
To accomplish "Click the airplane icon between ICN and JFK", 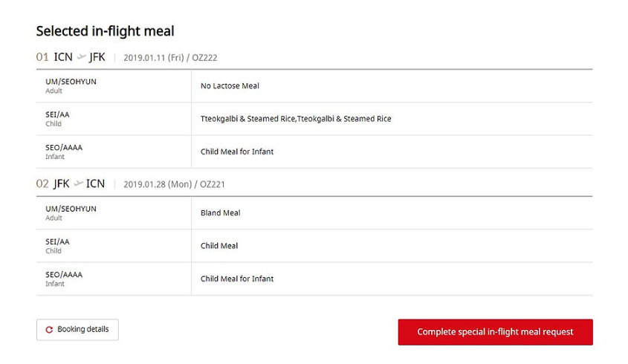I will (81, 57).
